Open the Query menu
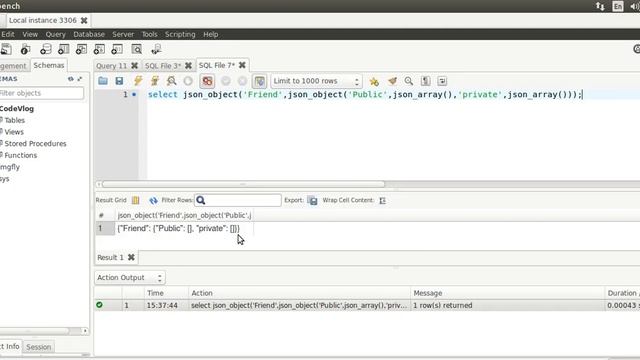This screenshot has width=640, height=360. coord(56,34)
